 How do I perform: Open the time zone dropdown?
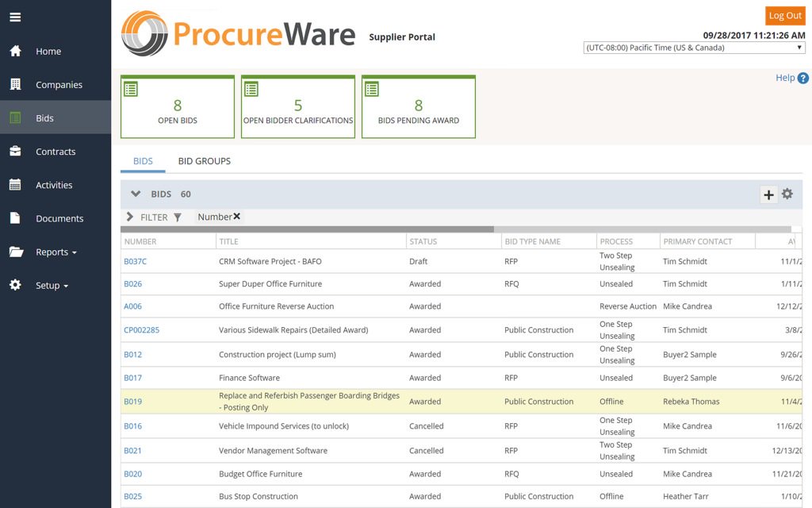coord(695,48)
